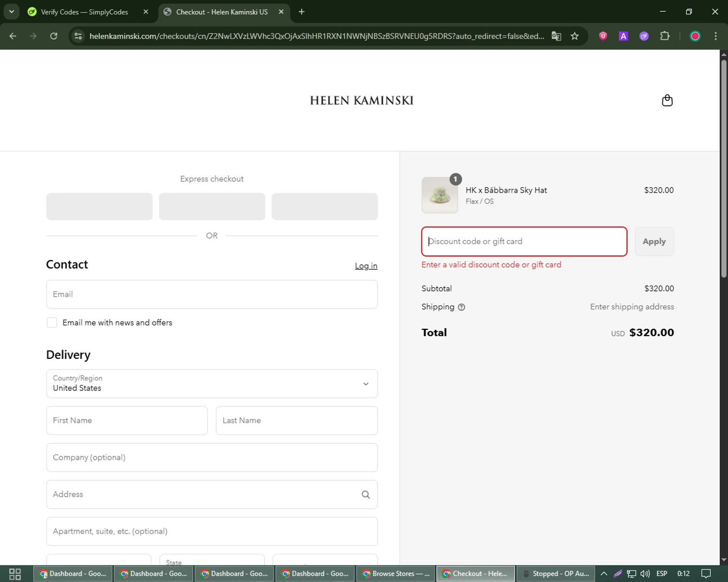Open the tab search dropdown arrow
728x582 pixels.
point(12,12)
